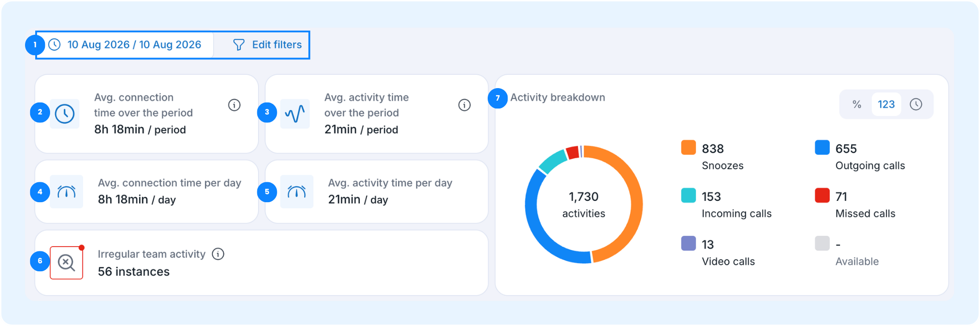The image size is (980, 326).
Task: Click the clock icon in avg. connection period card
Action: click(64, 113)
